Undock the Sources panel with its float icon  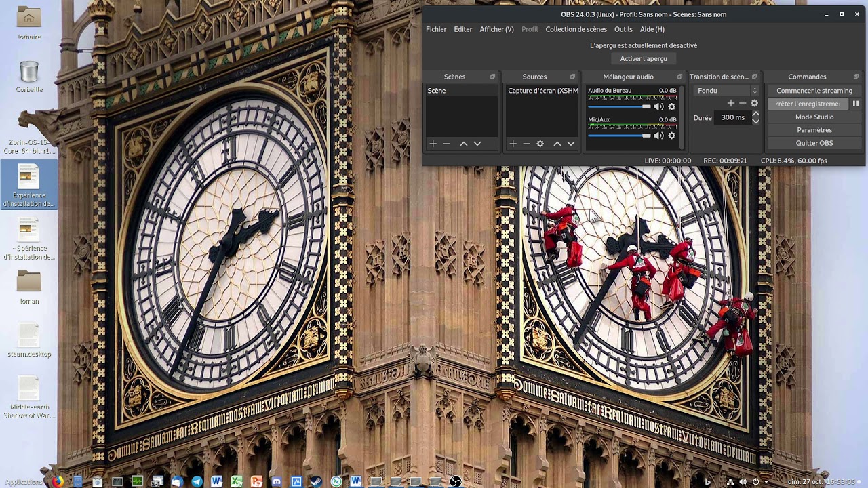(573, 77)
